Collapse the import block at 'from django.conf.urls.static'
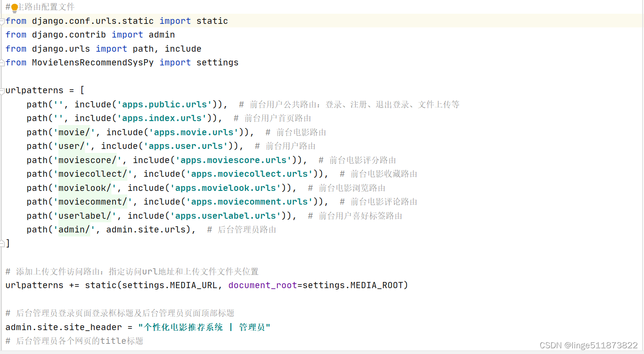644x354 pixels. coord(2,21)
